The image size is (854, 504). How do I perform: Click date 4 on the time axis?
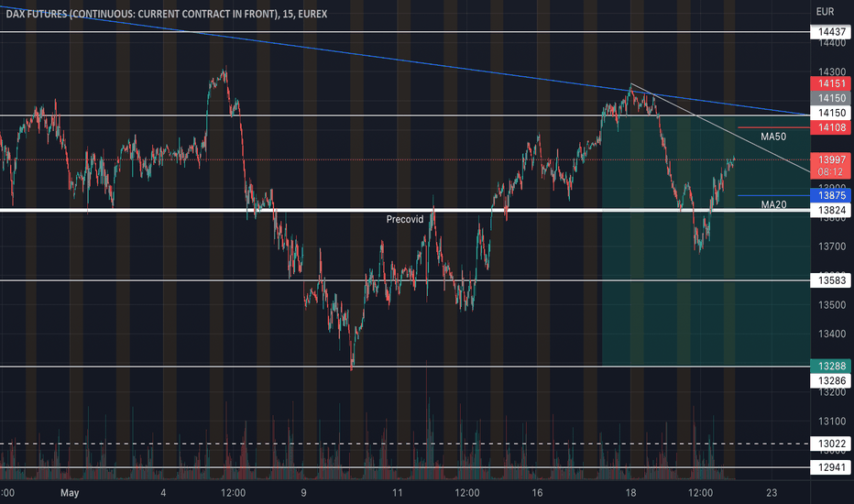[163, 493]
